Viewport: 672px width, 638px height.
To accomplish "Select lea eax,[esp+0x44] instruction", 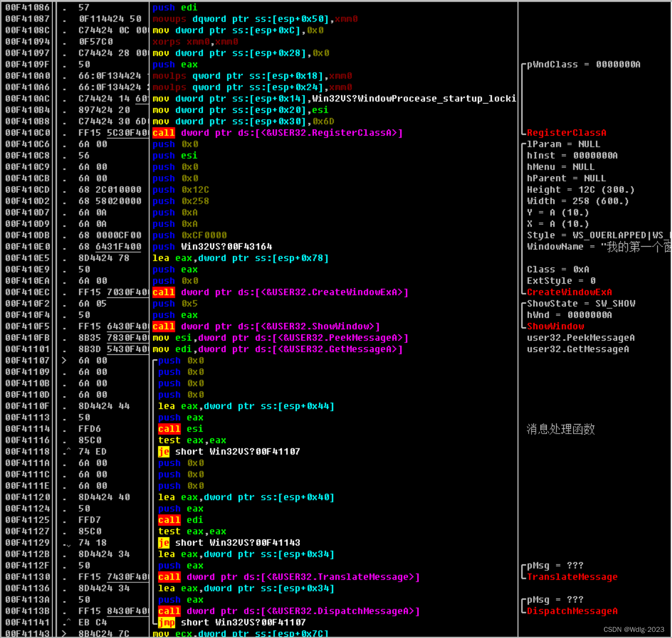I will [x=246, y=406].
